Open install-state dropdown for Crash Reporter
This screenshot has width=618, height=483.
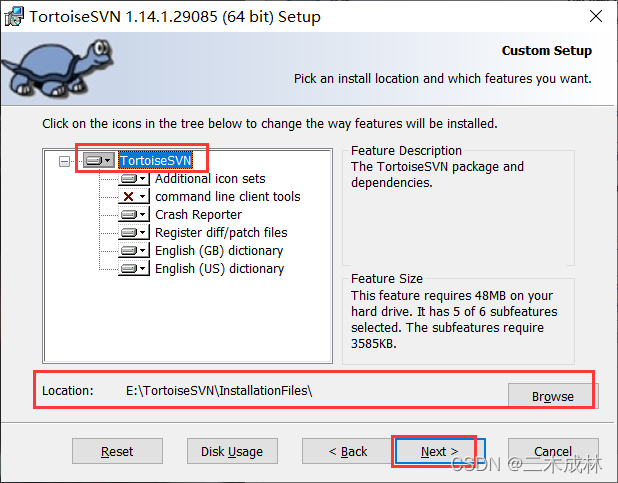(134, 214)
